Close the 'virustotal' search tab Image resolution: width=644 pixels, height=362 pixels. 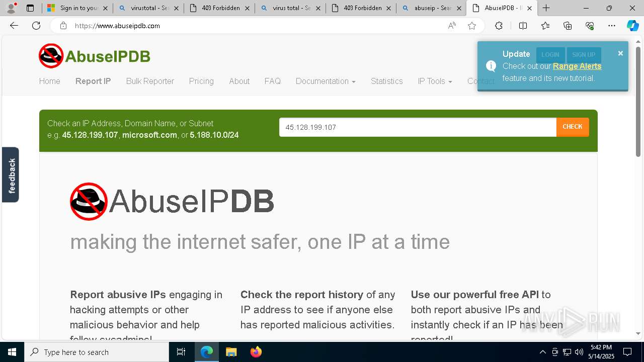point(176,8)
